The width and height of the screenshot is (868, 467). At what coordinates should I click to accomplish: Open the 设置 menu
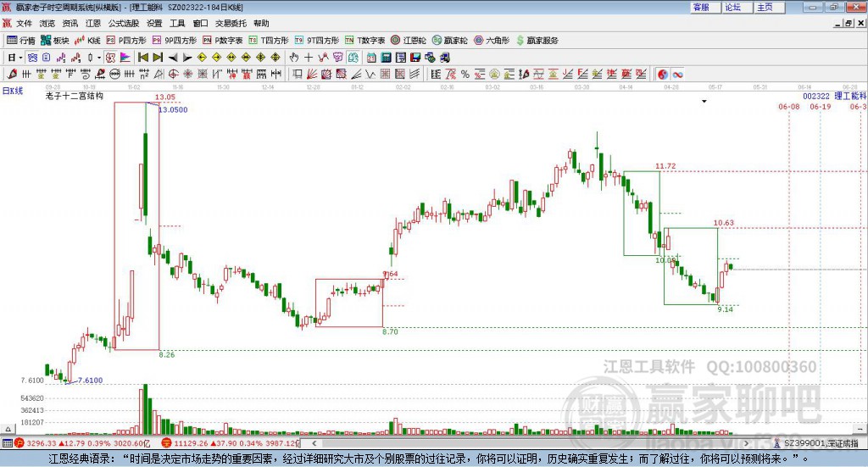[x=154, y=23]
